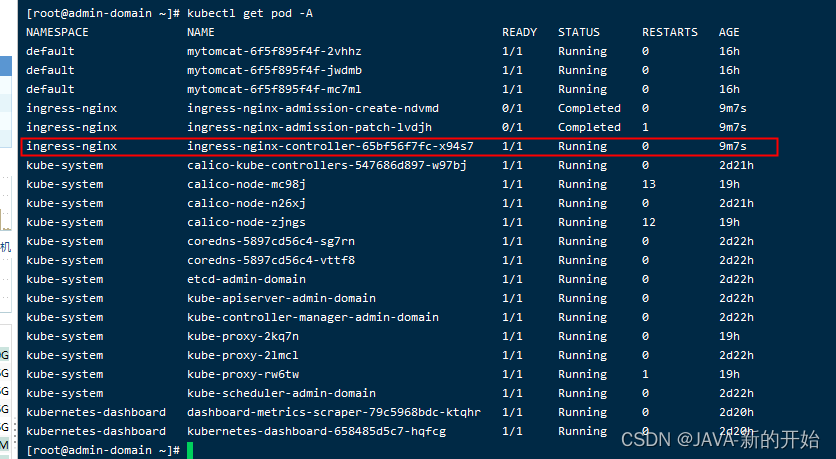Click the ingress-nginx namespace of controller pod
This screenshot has height=459, width=836.
[71, 146]
